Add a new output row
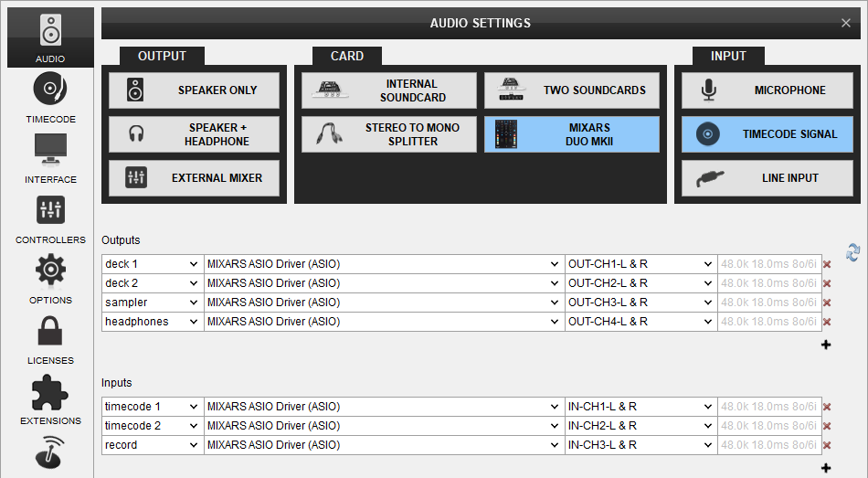 (x=826, y=345)
